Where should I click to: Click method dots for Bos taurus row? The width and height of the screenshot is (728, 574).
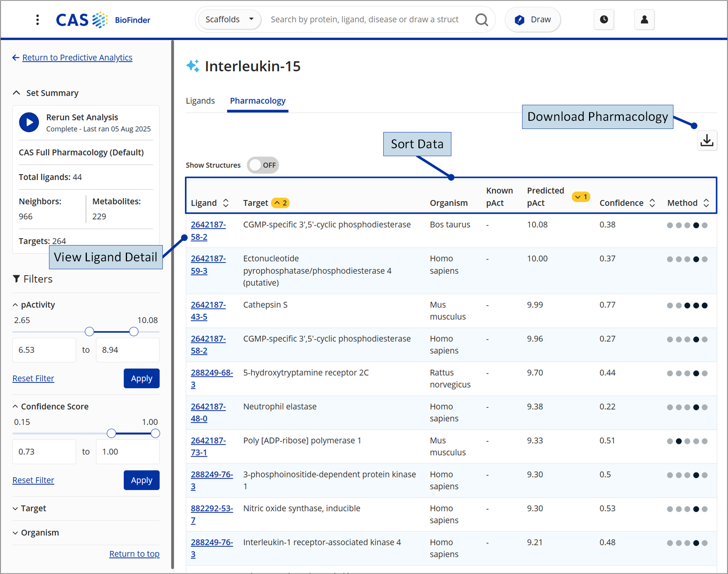(x=687, y=225)
